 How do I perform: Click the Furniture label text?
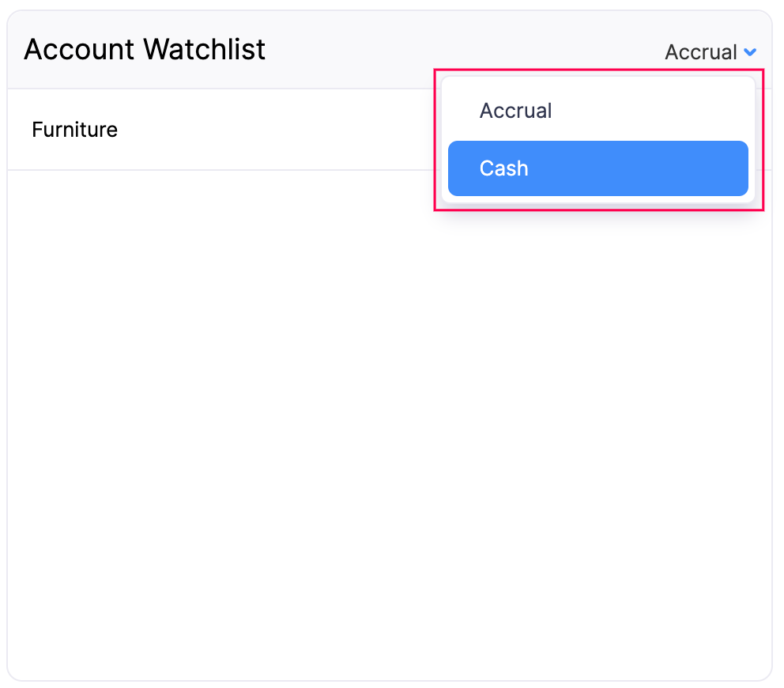click(x=74, y=130)
